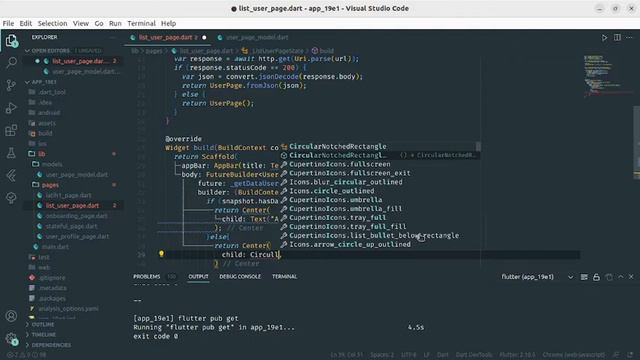Image resolution: width=640 pixels, height=360 pixels.
Task: Expand the Timeline section
Action: click(44, 335)
